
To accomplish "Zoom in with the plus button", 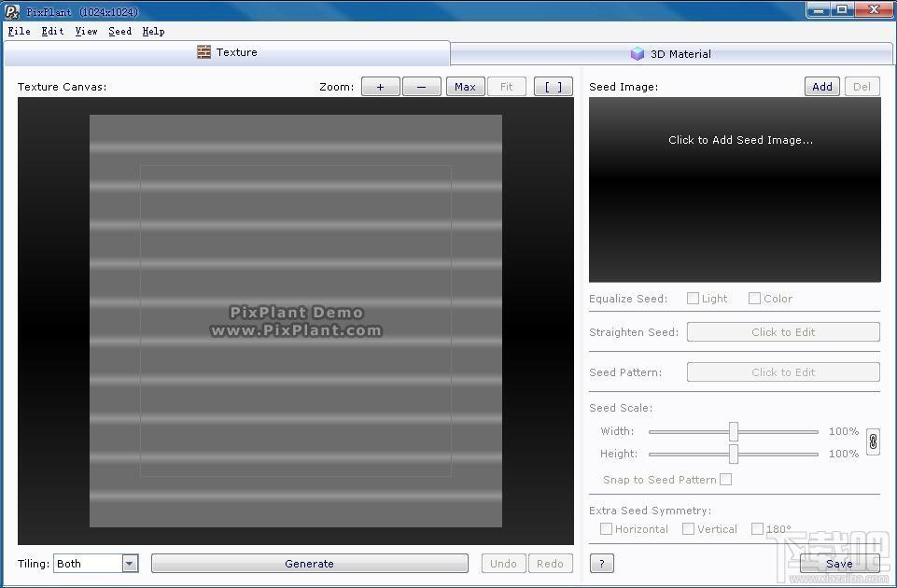I will [x=381, y=87].
